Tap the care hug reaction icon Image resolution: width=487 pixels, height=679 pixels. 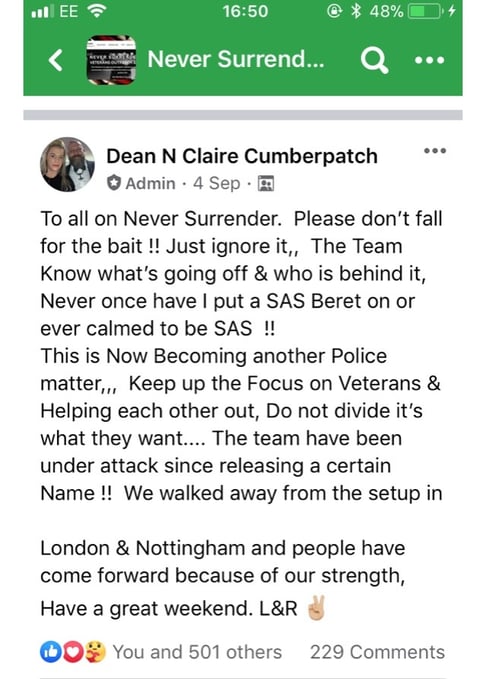tap(95, 652)
